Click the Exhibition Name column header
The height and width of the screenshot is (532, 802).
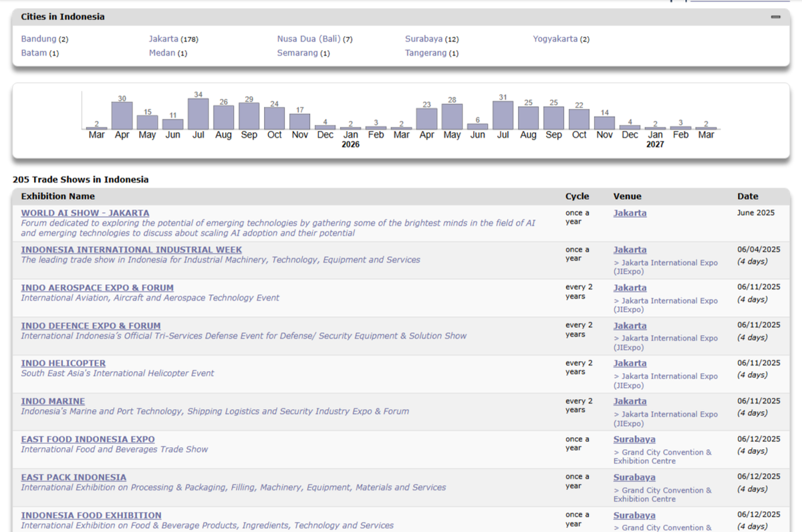[58, 196]
